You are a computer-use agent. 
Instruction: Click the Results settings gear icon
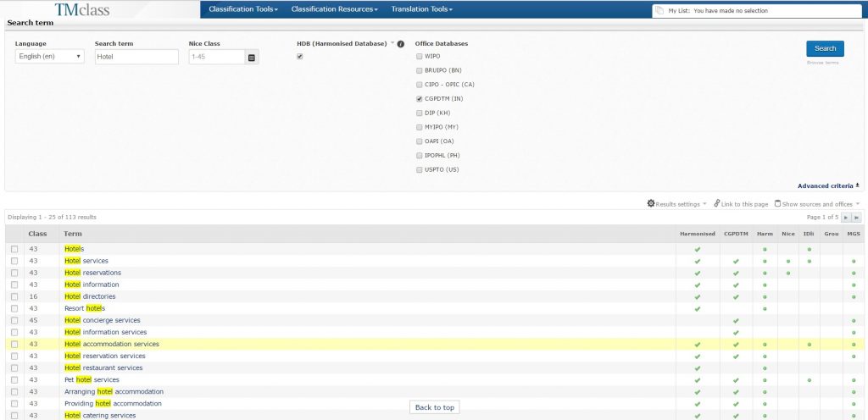(x=651, y=204)
